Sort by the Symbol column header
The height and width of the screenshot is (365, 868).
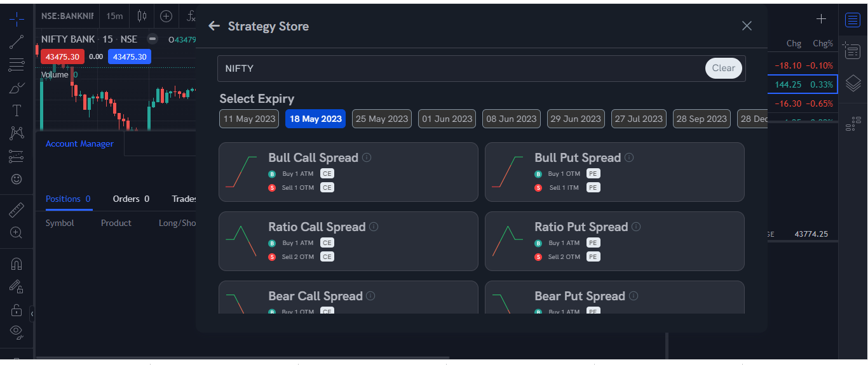[60, 223]
